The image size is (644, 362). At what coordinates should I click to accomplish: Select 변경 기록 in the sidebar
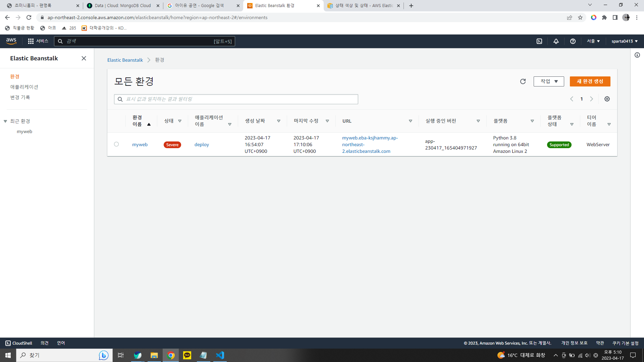[x=20, y=98]
